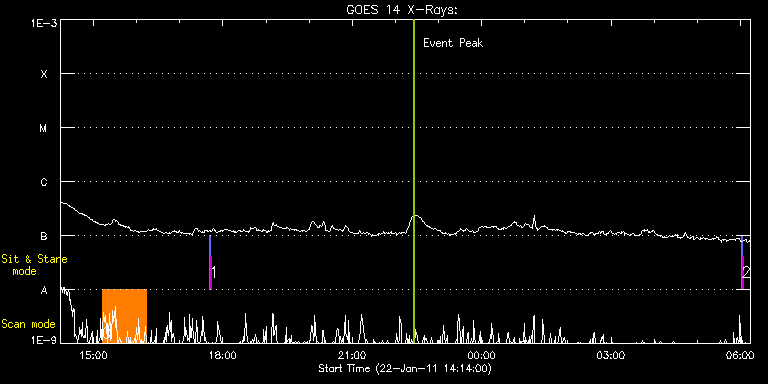
Task: Click the B class axis label
Action: click(44, 236)
